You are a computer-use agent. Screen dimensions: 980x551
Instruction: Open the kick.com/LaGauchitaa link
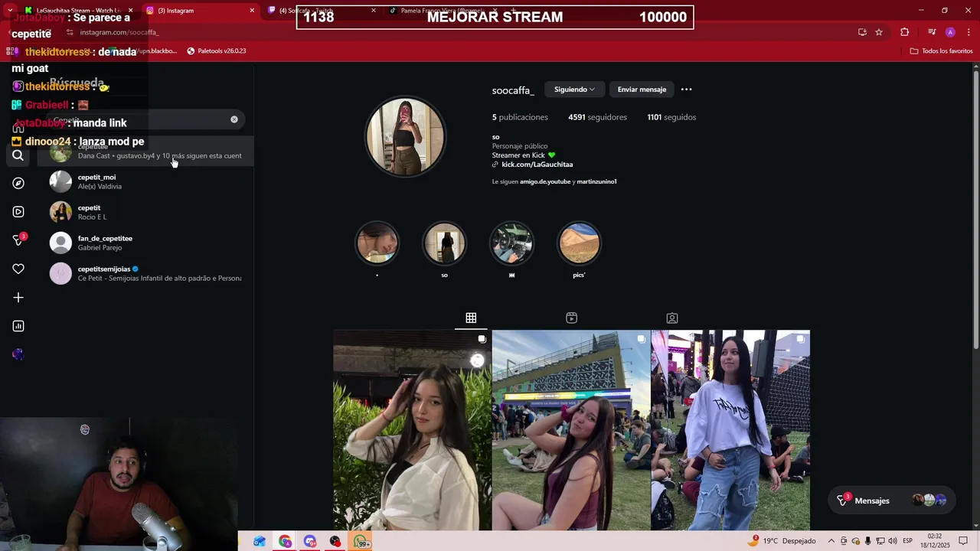(x=537, y=165)
